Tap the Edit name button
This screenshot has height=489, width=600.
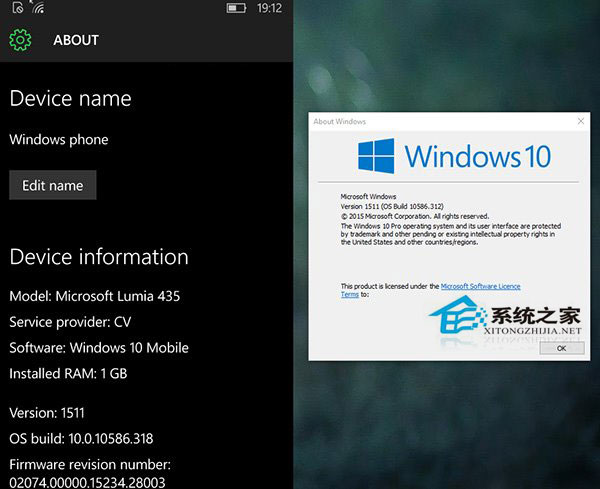point(53,185)
